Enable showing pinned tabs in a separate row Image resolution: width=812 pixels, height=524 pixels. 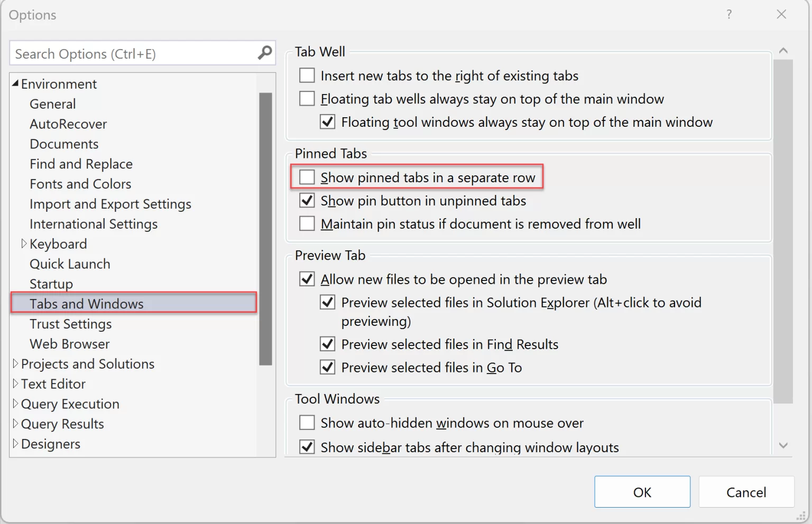(307, 177)
